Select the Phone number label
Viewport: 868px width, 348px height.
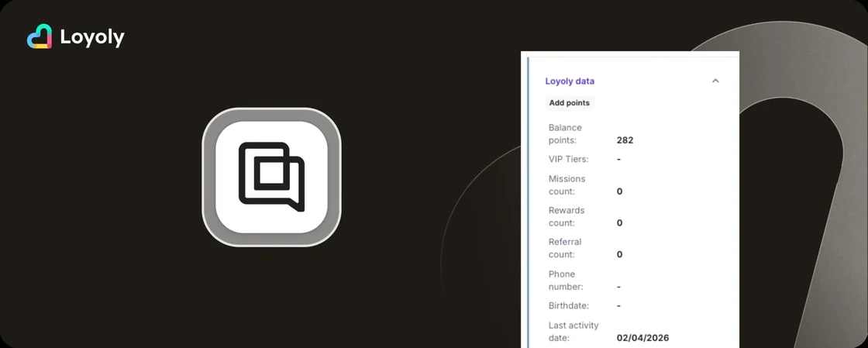565,280
